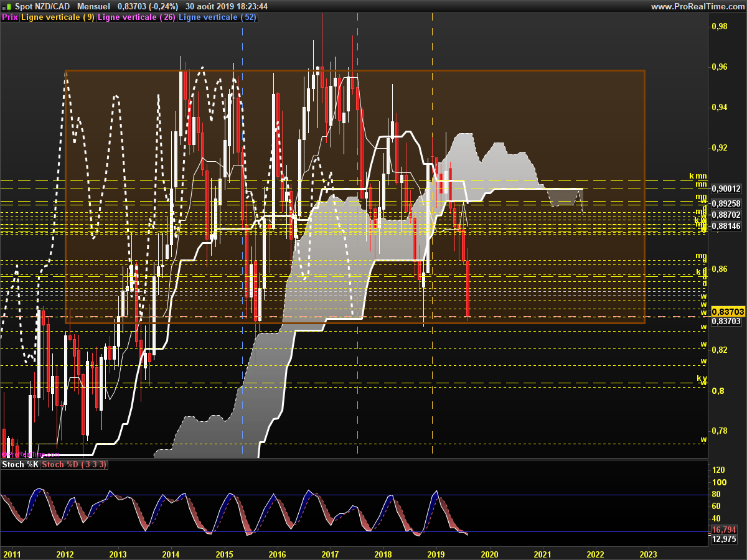Viewport: 747px width, 560px height.
Task: Select the Stoch %K indicator label
Action: (21, 465)
